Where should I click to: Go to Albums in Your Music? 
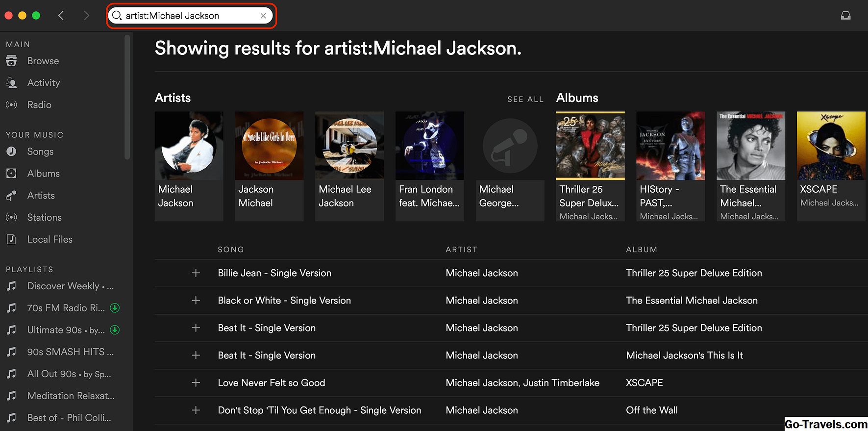(x=43, y=174)
